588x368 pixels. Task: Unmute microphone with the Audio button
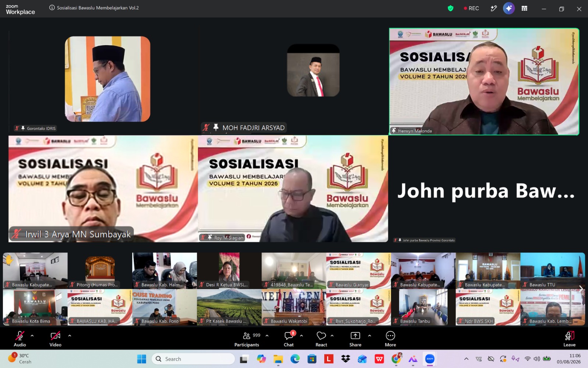pos(20,339)
